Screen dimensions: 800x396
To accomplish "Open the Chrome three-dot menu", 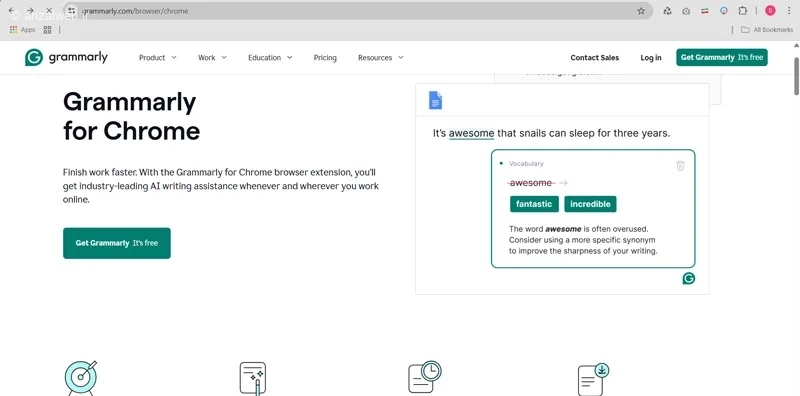I will [x=789, y=11].
